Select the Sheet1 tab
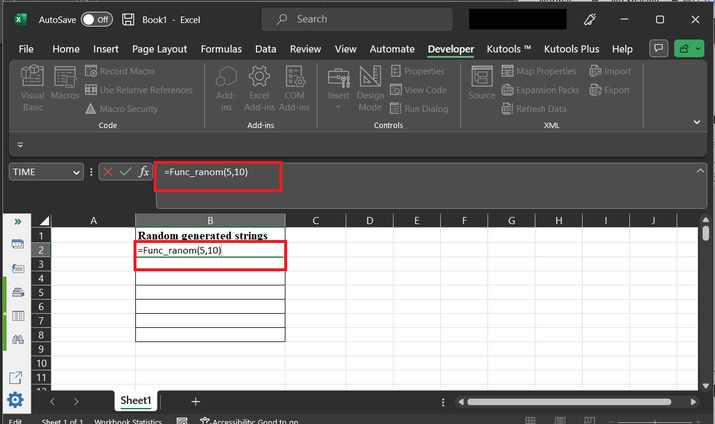Image resolution: width=715 pixels, height=424 pixels. point(135,400)
